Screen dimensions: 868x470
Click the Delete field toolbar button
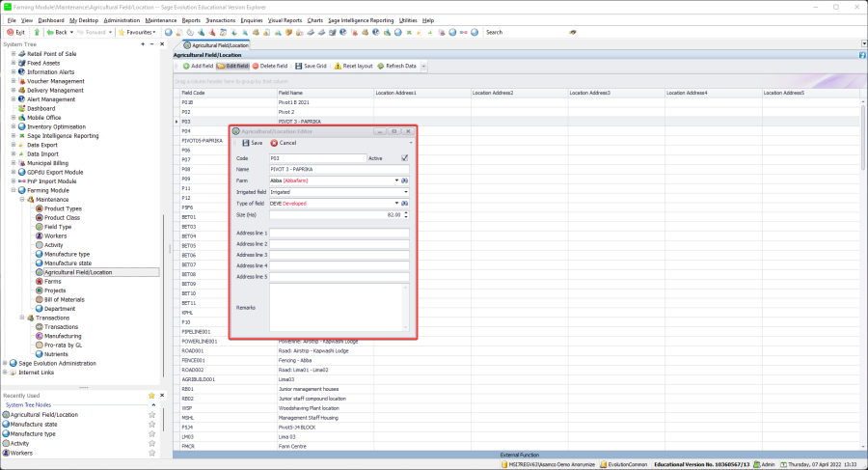(270, 66)
